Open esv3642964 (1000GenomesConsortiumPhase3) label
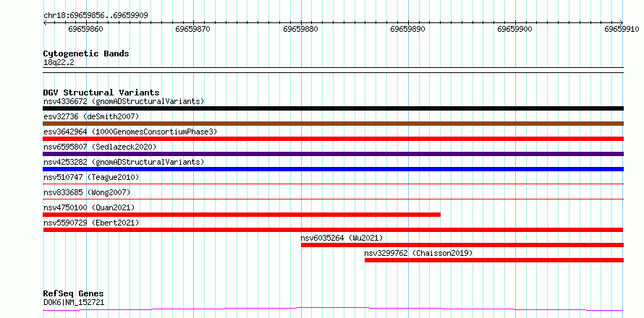644x318 pixels. 130,132
